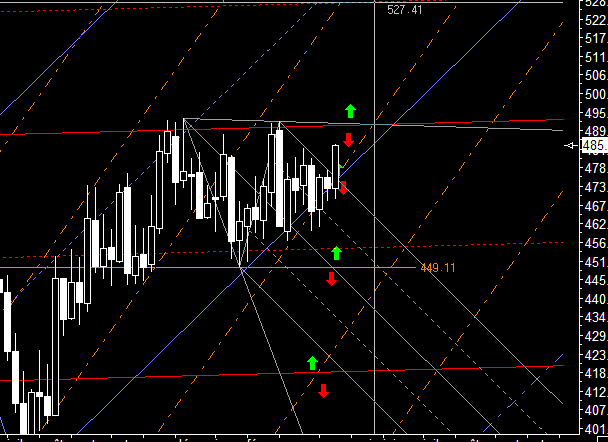Click the 500 label on the price axis
The height and width of the screenshot is (442, 608).
click(595, 94)
